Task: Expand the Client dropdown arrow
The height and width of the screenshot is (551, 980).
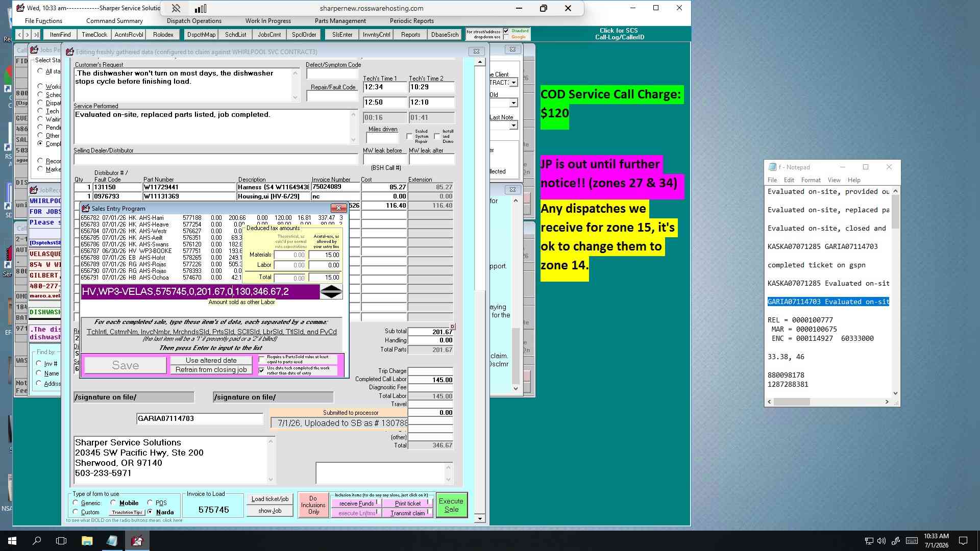Action: (514, 83)
